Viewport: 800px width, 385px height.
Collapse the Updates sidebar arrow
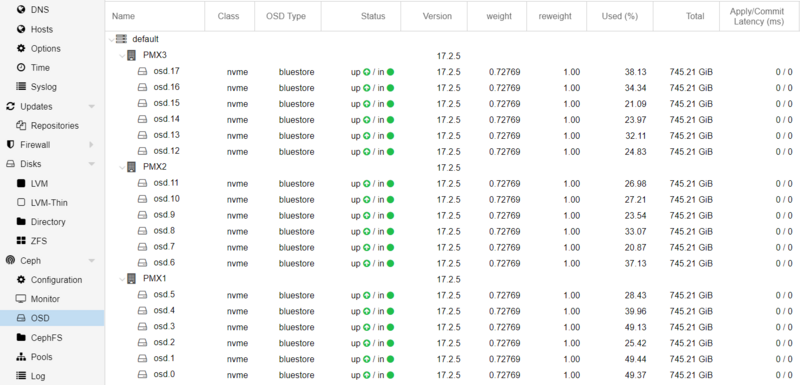pos(92,106)
